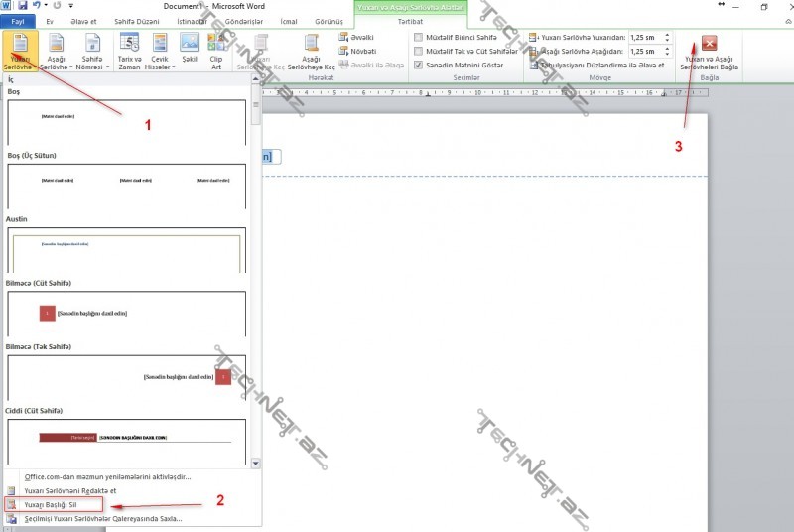Choose Yuxarı Sərlövhəni Redaktə et option
This screenshot has height=532, width=794.
(69, 490)
